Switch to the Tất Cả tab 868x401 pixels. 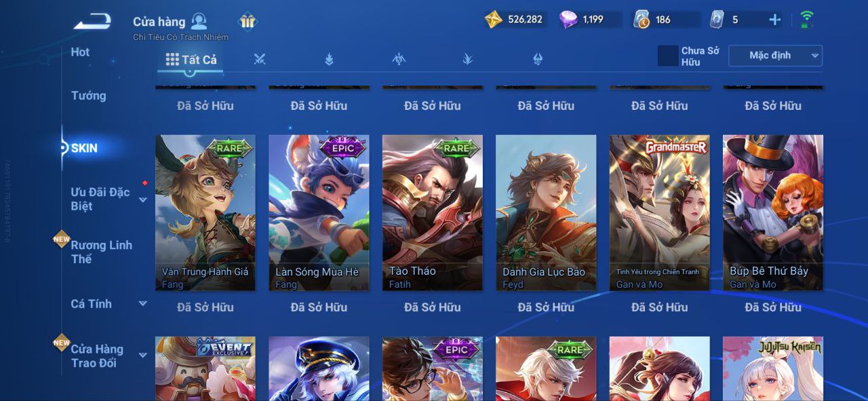pyautogui.click(x=191, y=60)
